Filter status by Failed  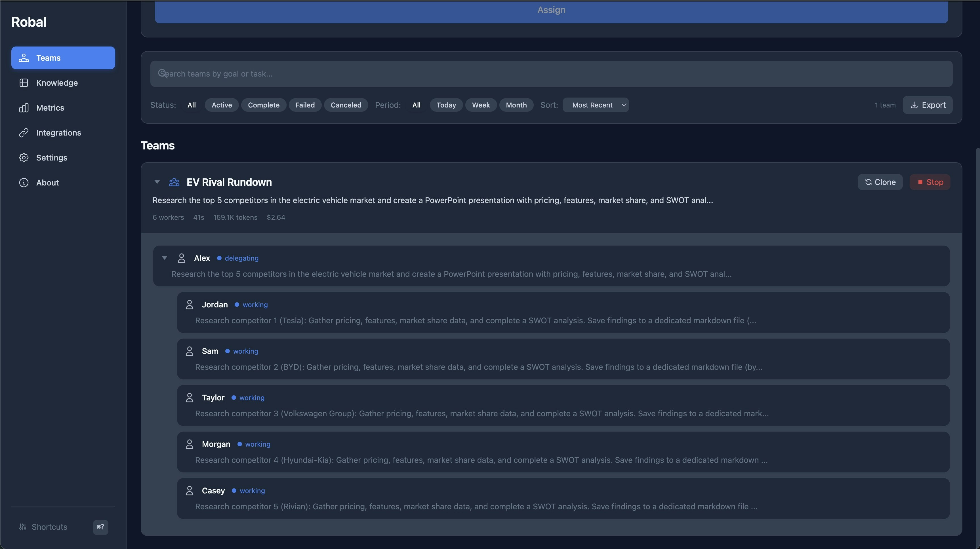point(305,105)
